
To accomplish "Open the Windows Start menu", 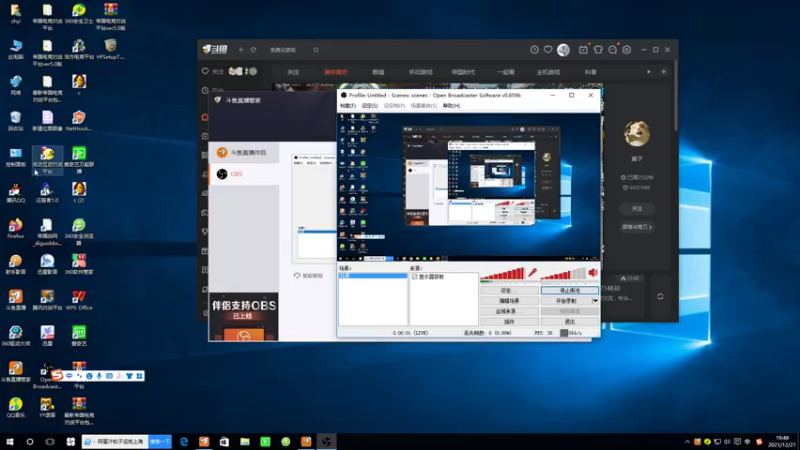I will (x=10, y=441).
